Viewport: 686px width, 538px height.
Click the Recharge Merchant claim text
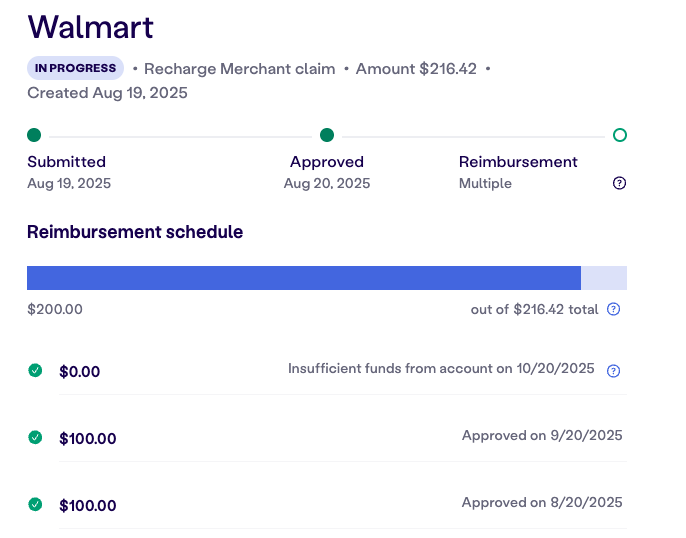click(240, 69)
